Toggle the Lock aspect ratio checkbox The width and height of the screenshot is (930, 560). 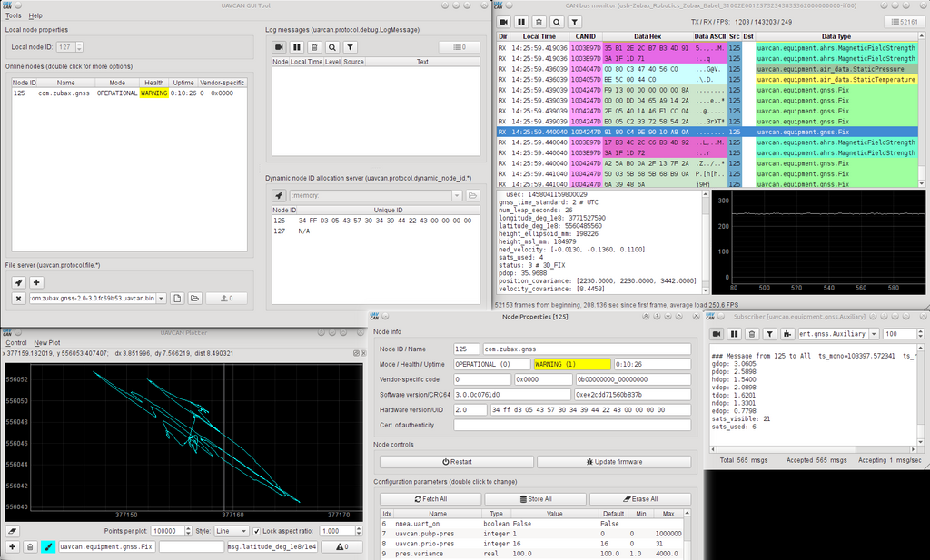pyautogui.click(x=257, y=531)
